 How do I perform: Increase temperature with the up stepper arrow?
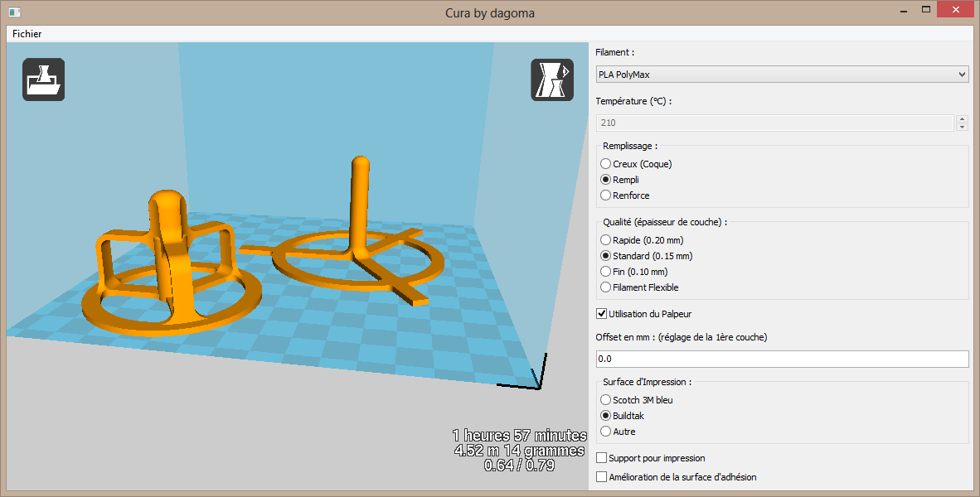coord(962,119)
